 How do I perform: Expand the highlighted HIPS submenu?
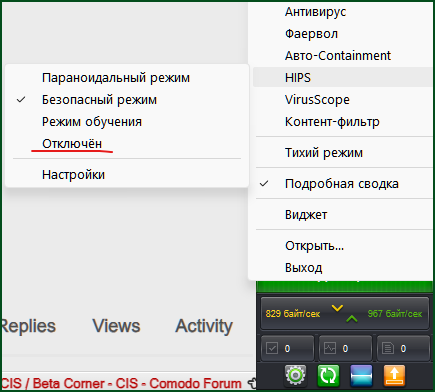[x=342, y=77]
